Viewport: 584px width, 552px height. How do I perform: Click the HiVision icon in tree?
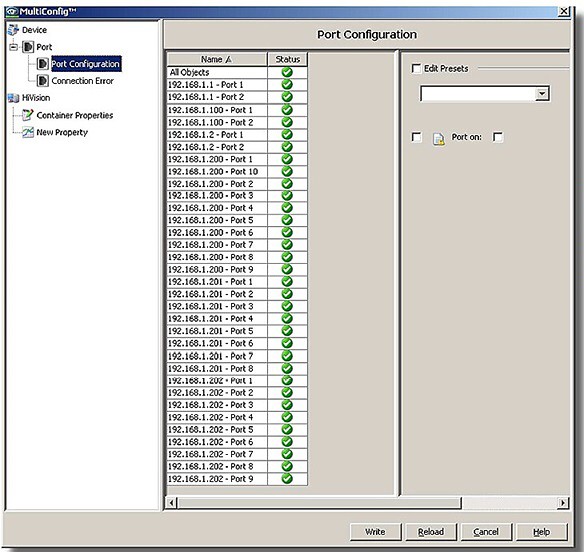[13, 98]
